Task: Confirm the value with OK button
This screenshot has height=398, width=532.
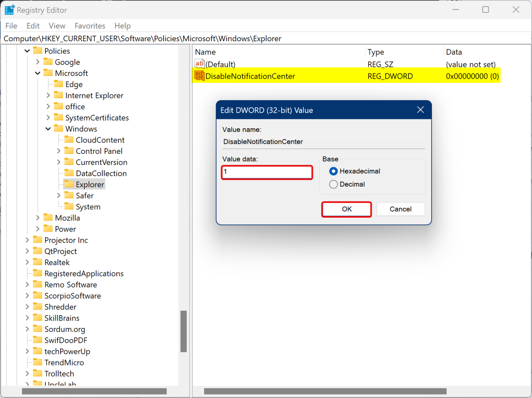Action: tap(346, 209)
